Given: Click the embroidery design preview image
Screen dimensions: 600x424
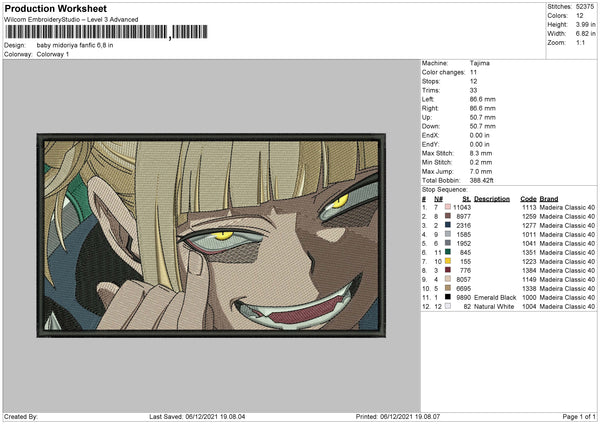Looking at the screenshot, I should point(211,235).
